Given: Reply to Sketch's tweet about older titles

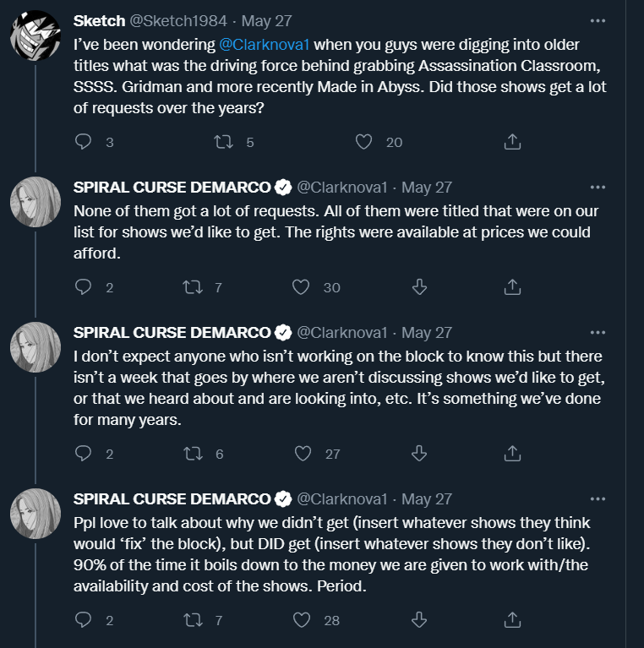Looking at the screenshot, I should (x=83, y=142).
